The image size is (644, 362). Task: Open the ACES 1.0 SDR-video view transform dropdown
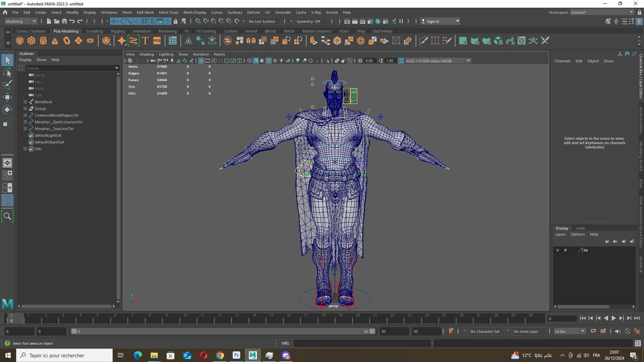click(438, 61)
